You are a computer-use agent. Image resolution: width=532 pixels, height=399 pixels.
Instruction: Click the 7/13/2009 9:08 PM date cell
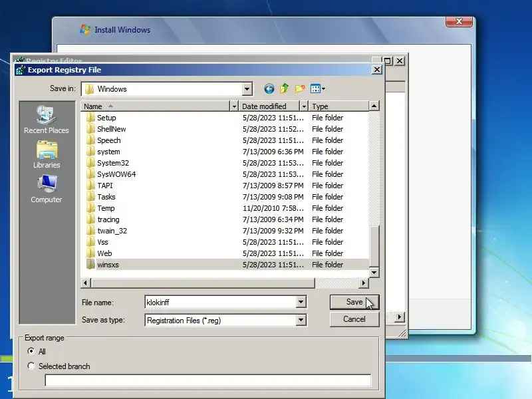(x=273, y=197)
